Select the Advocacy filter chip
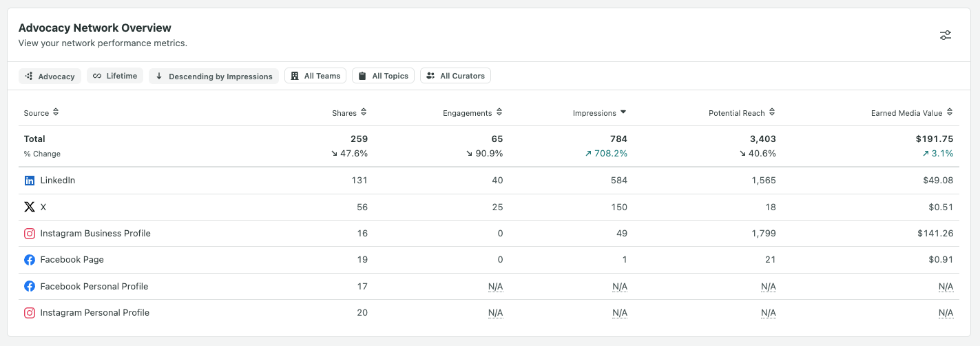Image resolution: width=980 pixels, height=346 pixels. tap(50, 76)
